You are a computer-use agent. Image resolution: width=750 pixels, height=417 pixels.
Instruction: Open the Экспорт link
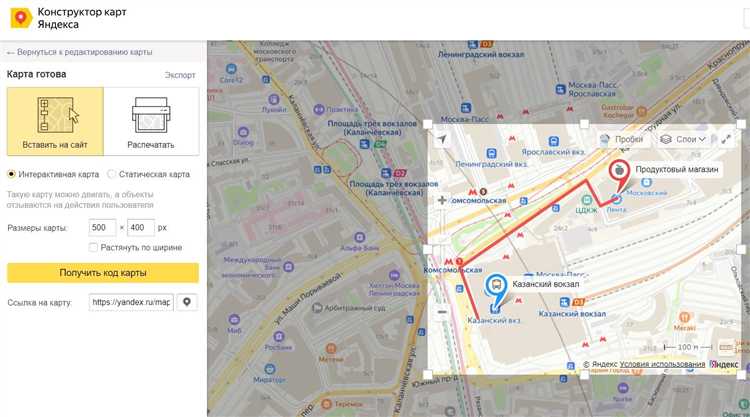point(180,75)
